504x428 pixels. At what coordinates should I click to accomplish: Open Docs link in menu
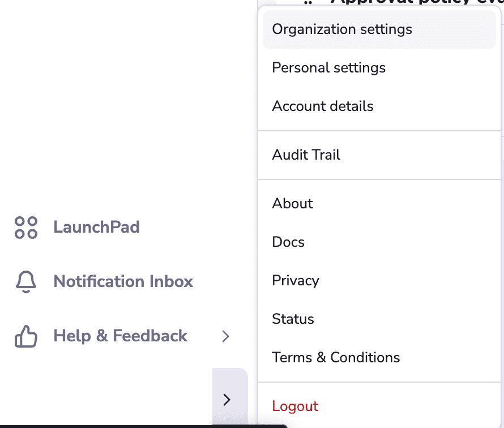(x=379, y=242)
